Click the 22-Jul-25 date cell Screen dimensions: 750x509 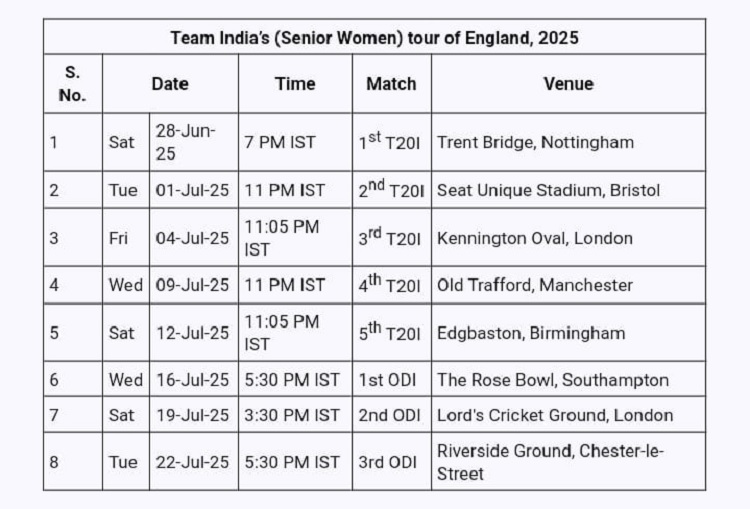192,462
